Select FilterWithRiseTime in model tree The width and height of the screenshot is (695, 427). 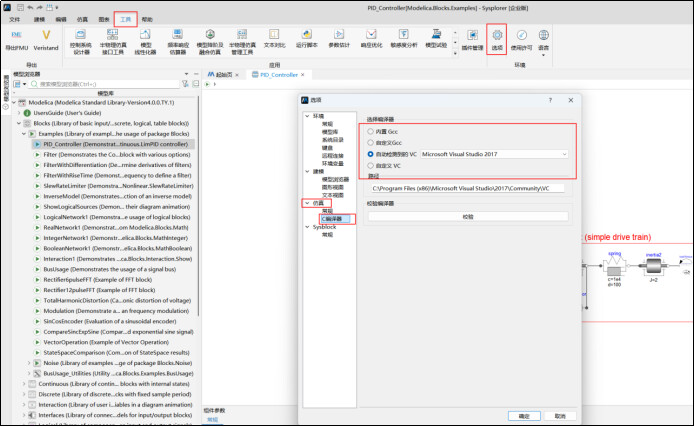[x=117, y=176]
